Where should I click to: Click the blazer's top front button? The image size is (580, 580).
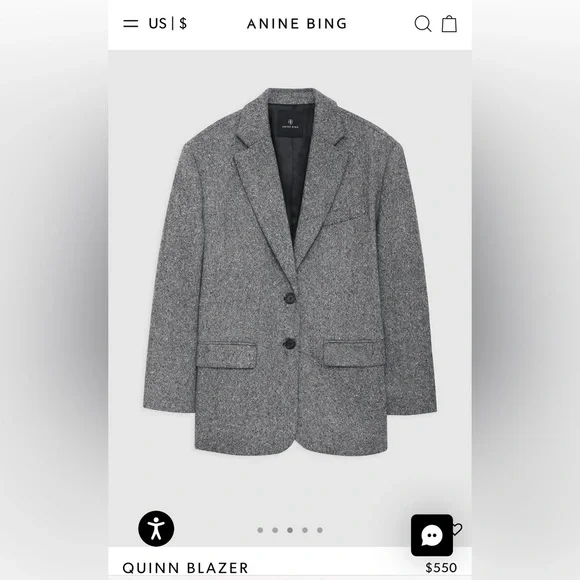290,298
